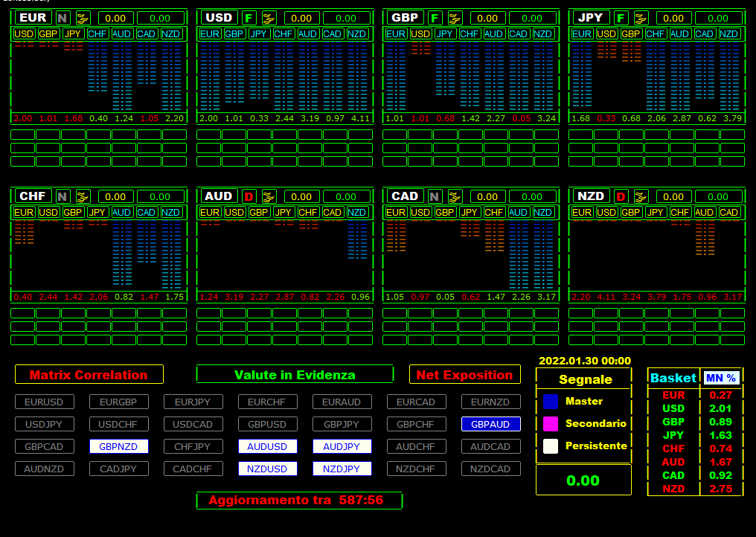The image size is (756, 537).
Task: Click the gray N status box beside CHF
Action: 63,196
